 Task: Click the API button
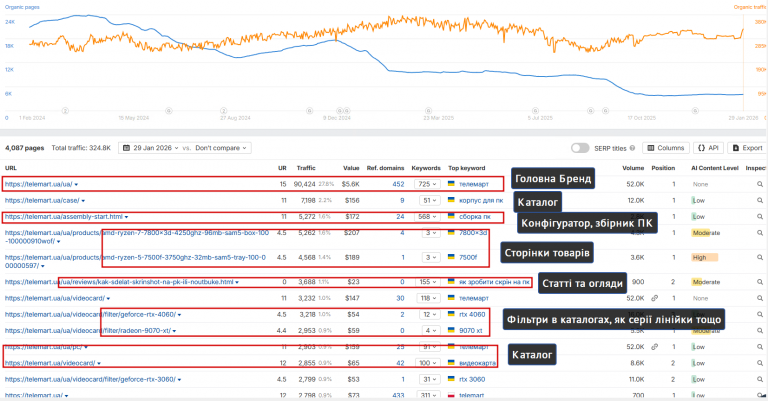point(708,148)
